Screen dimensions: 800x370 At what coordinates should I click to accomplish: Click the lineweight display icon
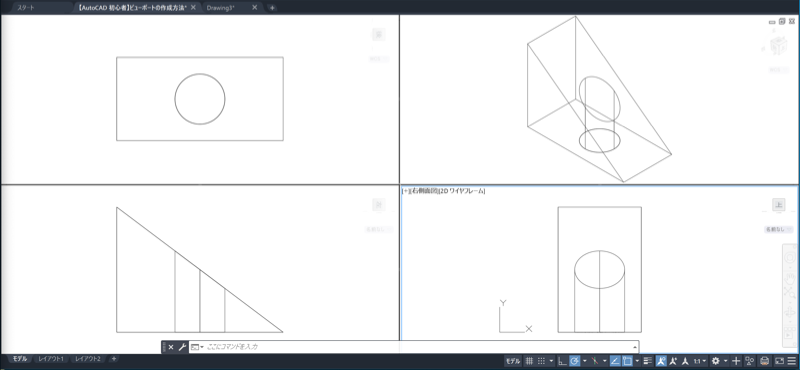click(648, 361)
